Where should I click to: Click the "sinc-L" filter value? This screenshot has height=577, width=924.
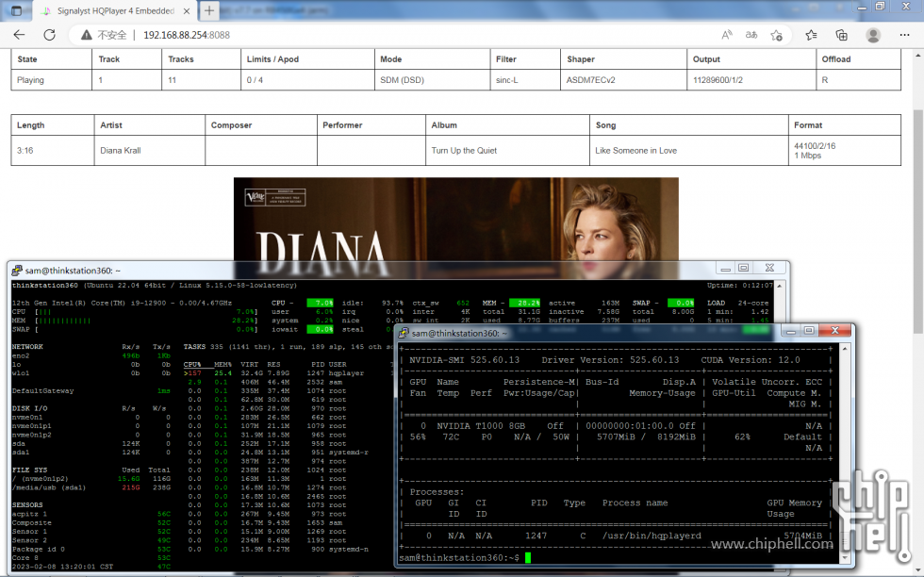pos(507,80)
